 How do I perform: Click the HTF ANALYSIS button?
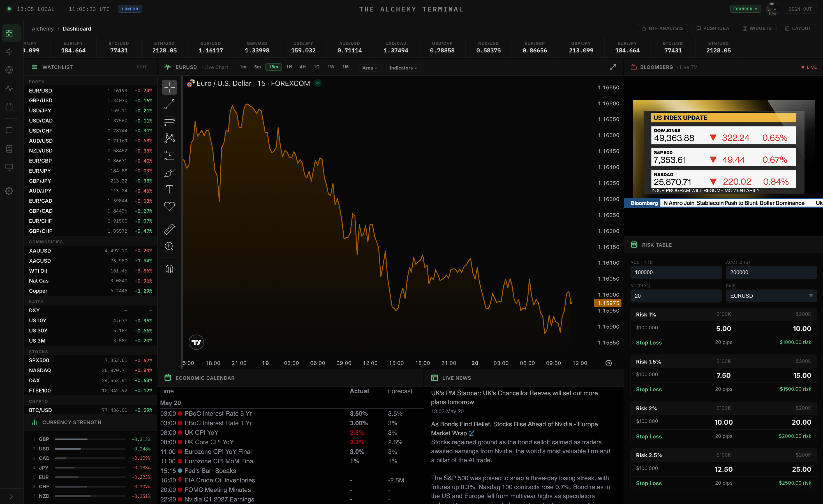662,28
